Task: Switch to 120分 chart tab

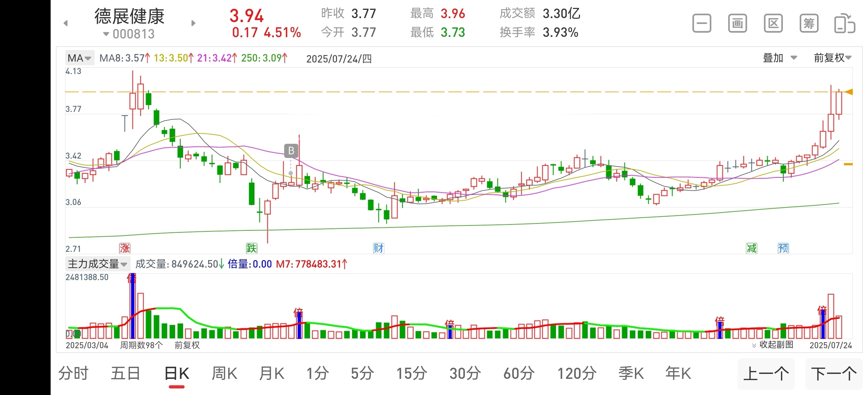Action: click(577, 373)
